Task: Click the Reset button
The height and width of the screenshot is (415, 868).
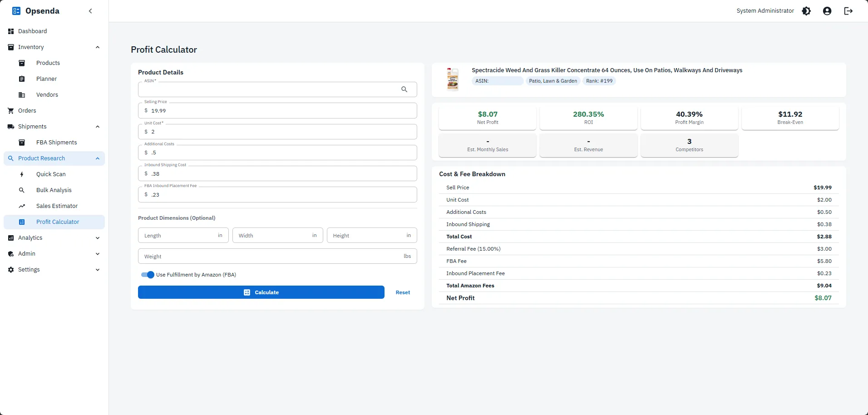Action: (403, 292)
